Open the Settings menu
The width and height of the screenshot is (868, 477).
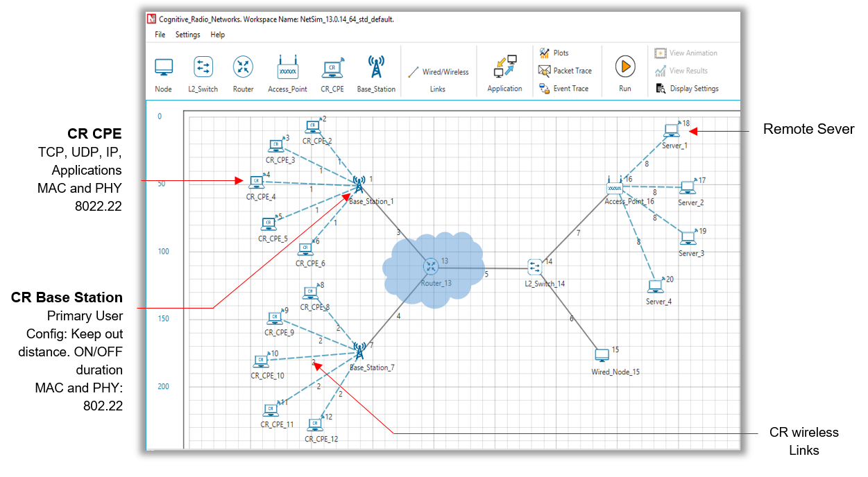(187, 35)
